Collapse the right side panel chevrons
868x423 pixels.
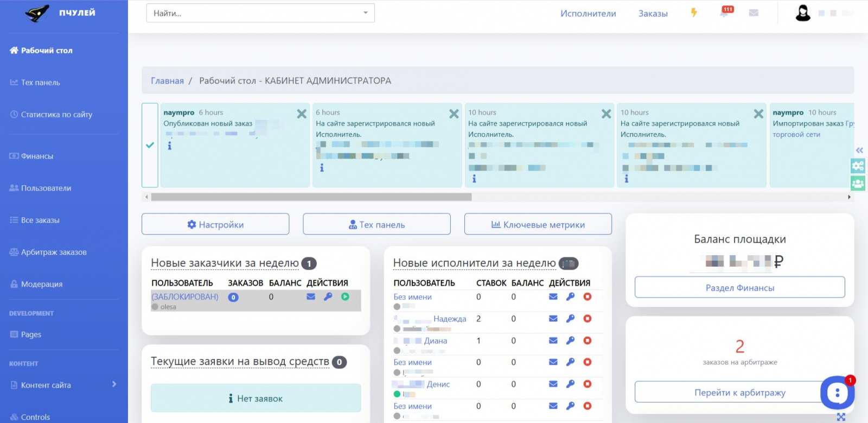(x=859, y=150)
